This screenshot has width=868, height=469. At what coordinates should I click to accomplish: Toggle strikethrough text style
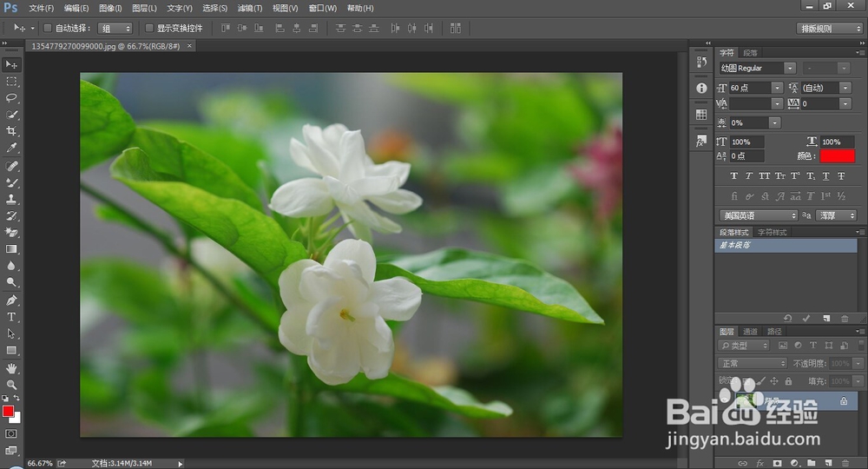[x=841, y=176]
